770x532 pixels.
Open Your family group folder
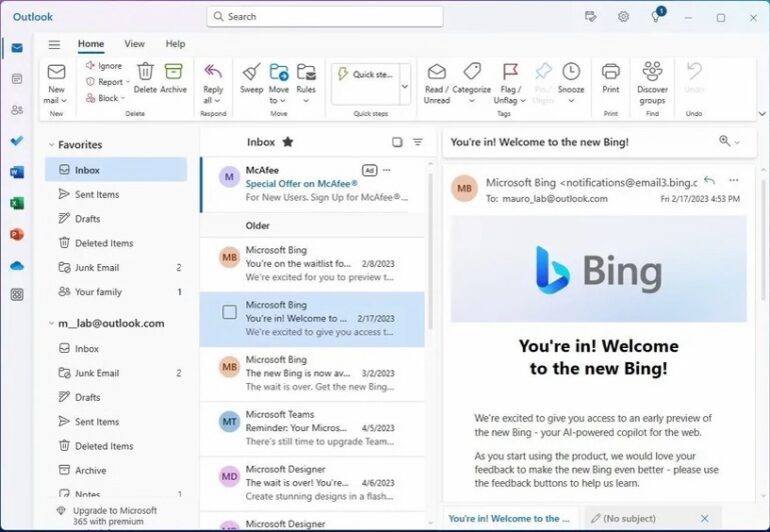tap(116, 292)
